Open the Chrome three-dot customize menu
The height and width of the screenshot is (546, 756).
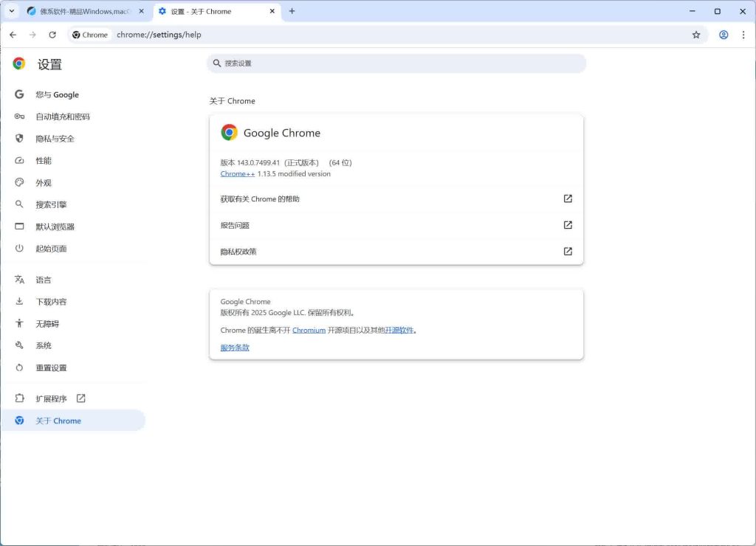coord(743,35)
